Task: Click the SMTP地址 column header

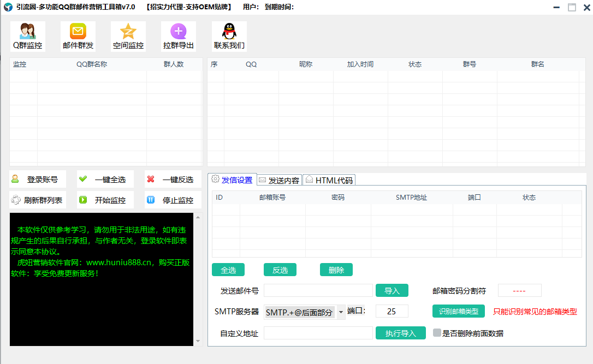Action: point(412,198)
